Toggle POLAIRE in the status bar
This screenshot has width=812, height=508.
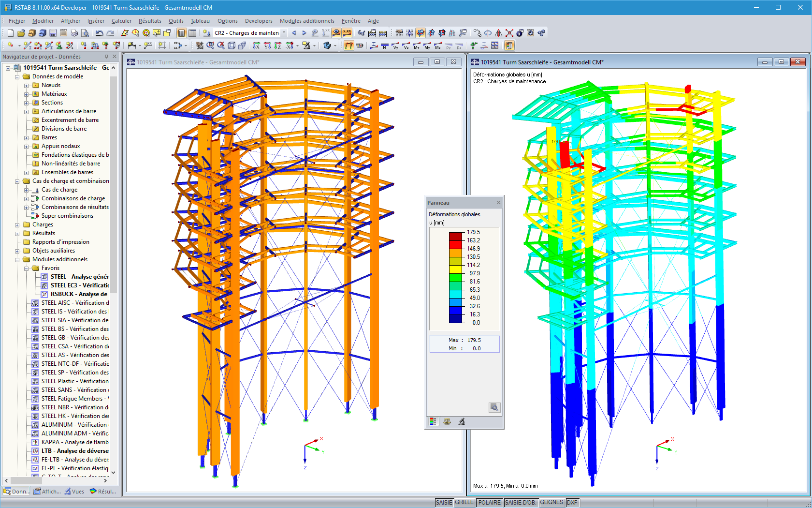coord(489,503)
